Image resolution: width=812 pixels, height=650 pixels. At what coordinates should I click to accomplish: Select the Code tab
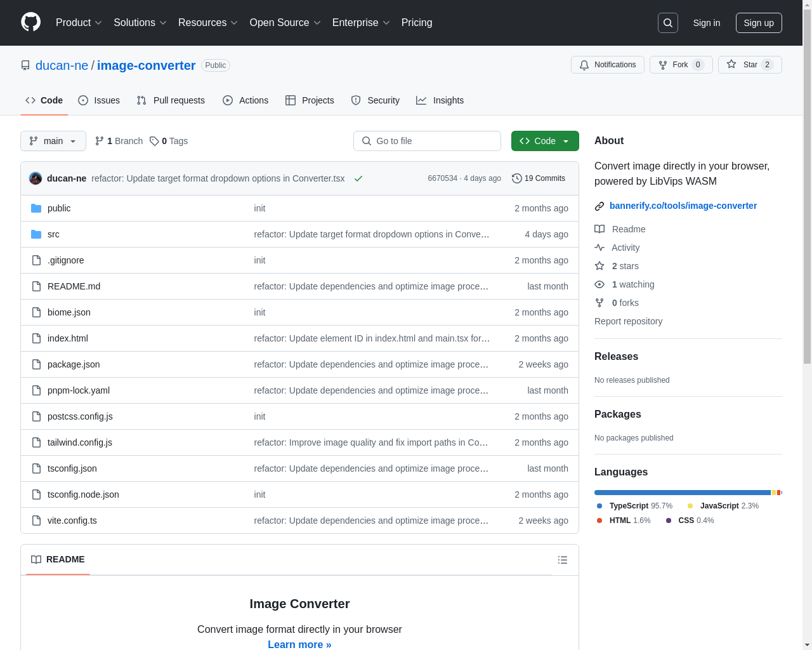tap(44, 100)
